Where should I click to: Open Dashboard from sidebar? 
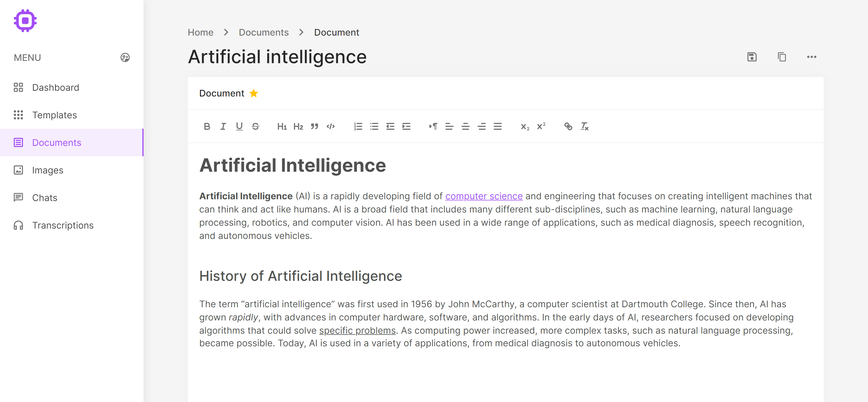(55, 87)
